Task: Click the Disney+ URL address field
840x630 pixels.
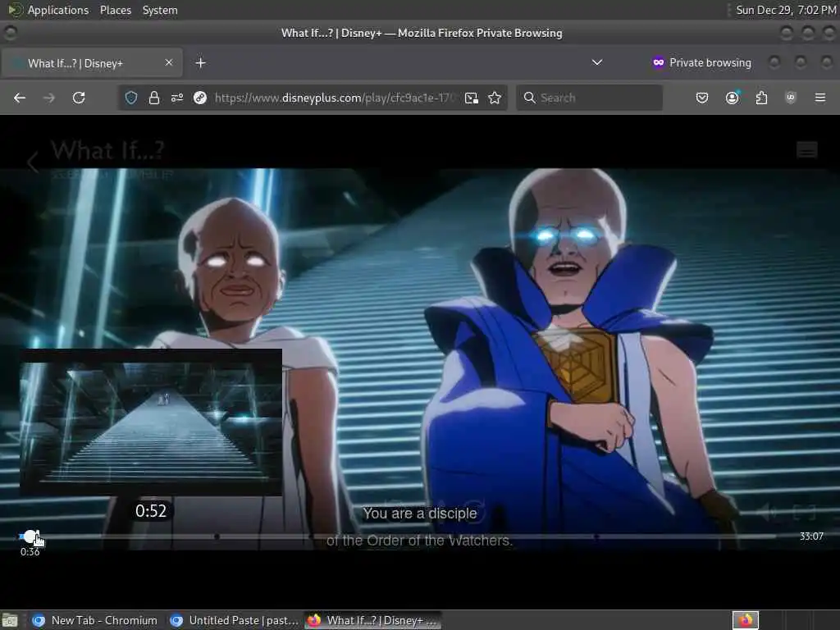Action: [335, 98]
